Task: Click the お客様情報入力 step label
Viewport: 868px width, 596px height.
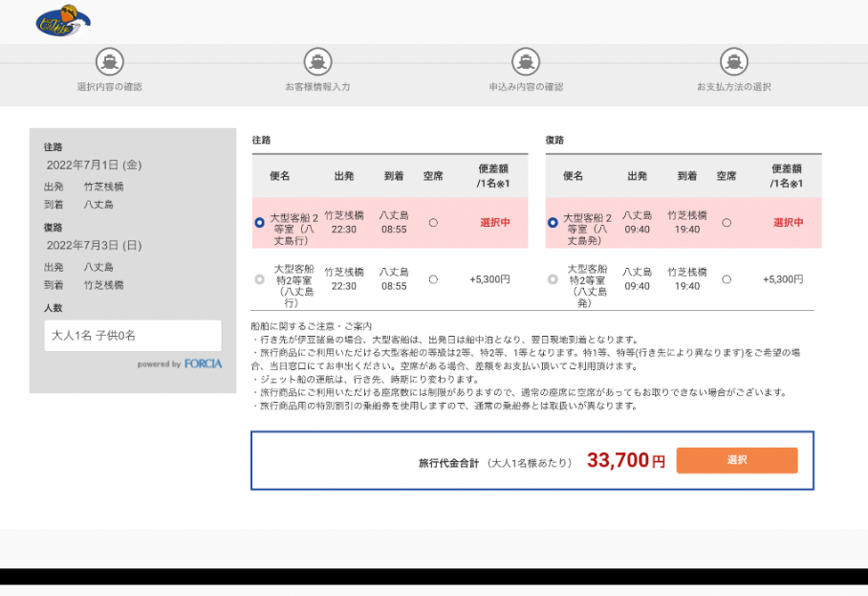Action: coord(316,85)
